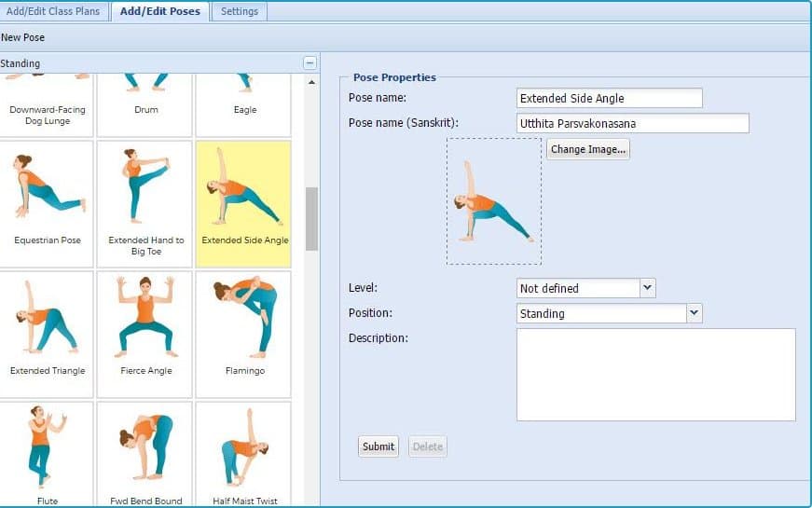The image size is (812, 508).
Task: Click the Flamingo label text
Action: click(x=245, y=371)
